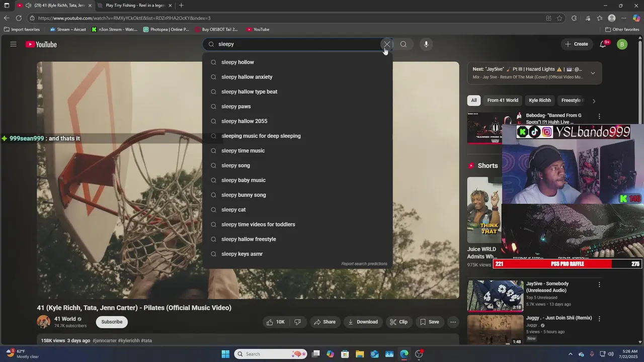Pick the suggestion sleepy hallow 2055

tap(297, 121)
